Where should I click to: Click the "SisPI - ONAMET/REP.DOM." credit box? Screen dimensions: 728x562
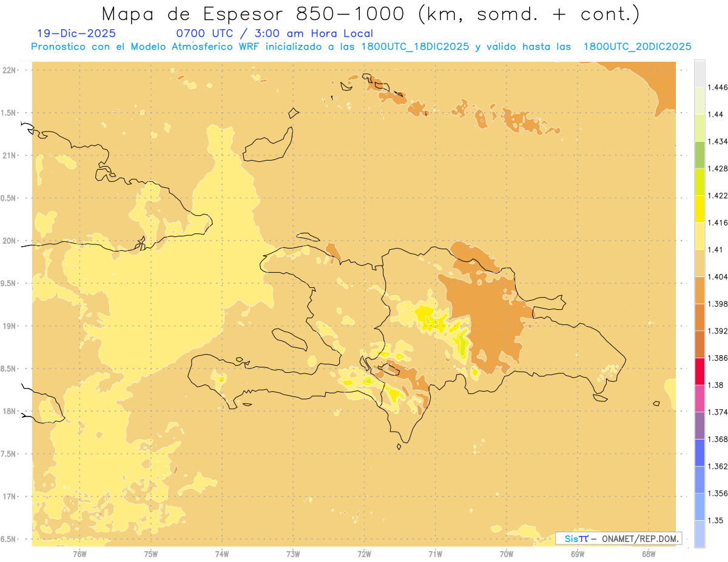point(618,538)
